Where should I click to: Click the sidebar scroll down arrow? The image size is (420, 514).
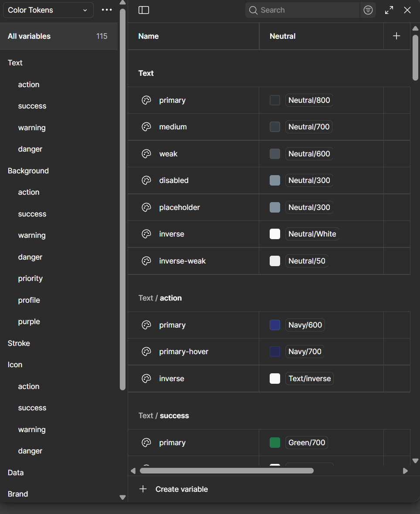point(122,497)
